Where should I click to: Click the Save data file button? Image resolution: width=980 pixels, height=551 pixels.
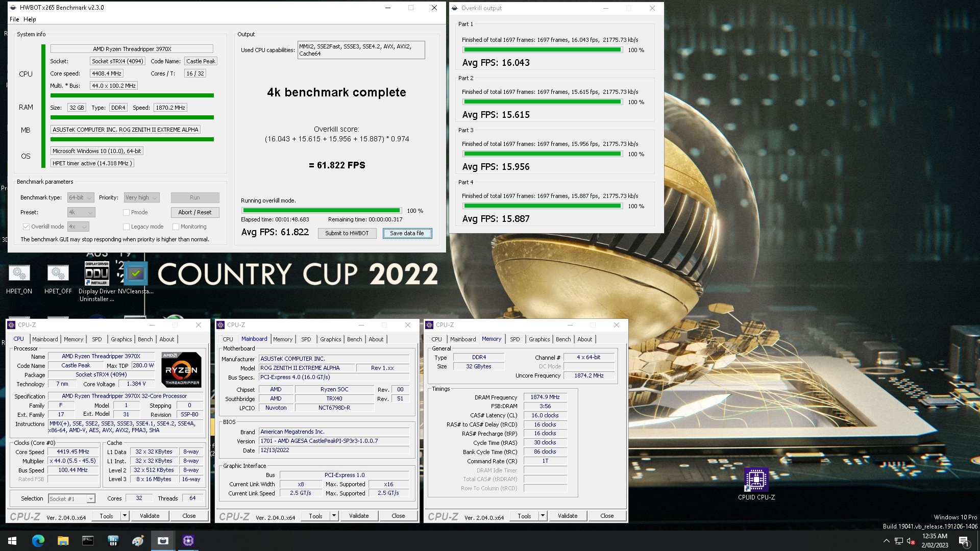tap(407, 233)
